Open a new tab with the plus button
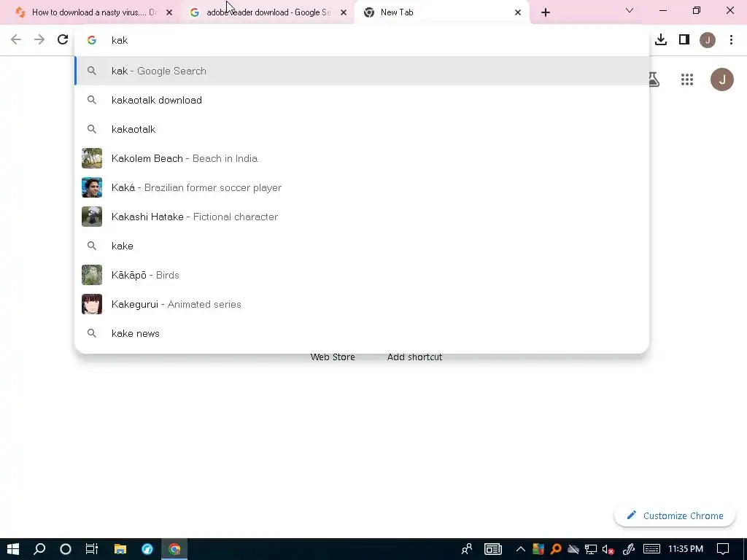 tap(546, 12)
